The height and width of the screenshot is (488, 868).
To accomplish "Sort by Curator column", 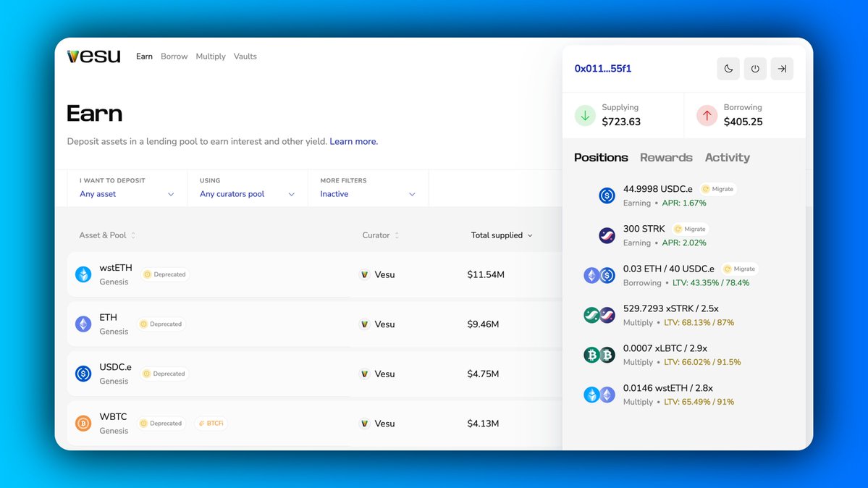I will [x=380, y=235].
